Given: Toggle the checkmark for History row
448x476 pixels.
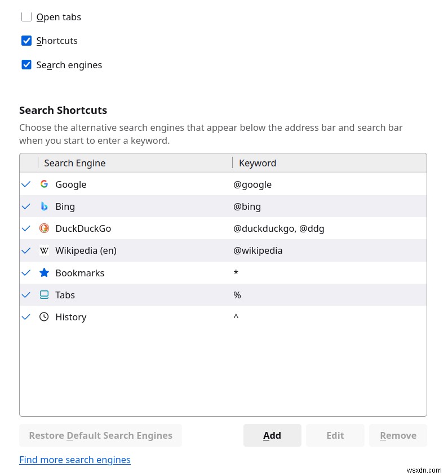Looking at the screenshot, I should pyautogui.click(x=26, y=317).
